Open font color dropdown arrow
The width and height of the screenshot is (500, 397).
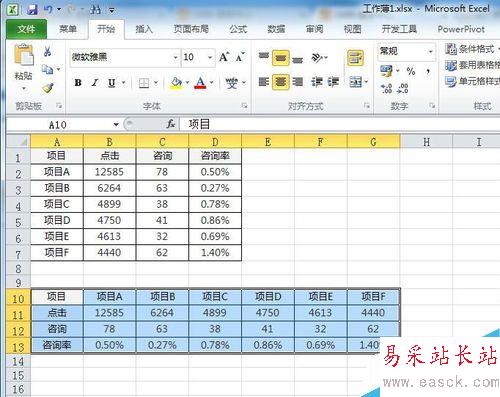(x=211, y=83)
